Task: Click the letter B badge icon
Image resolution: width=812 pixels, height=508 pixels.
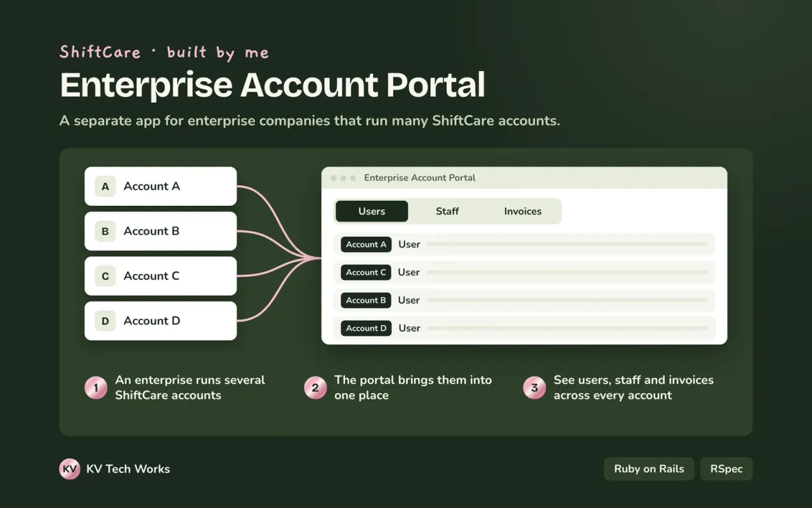Action: [x=105, y=231]
